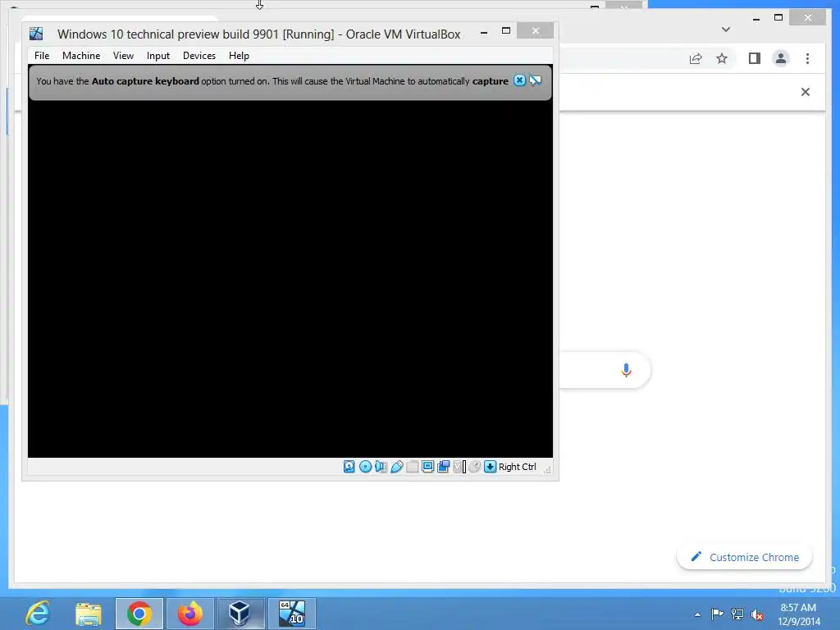The width and height of the screenshot is (840, 630).
Task: Click the keyboard capture arrow icon
Action: point(491,467)
